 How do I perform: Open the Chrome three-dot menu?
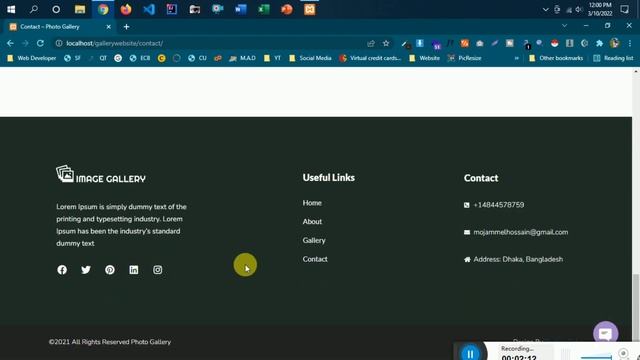630,43
